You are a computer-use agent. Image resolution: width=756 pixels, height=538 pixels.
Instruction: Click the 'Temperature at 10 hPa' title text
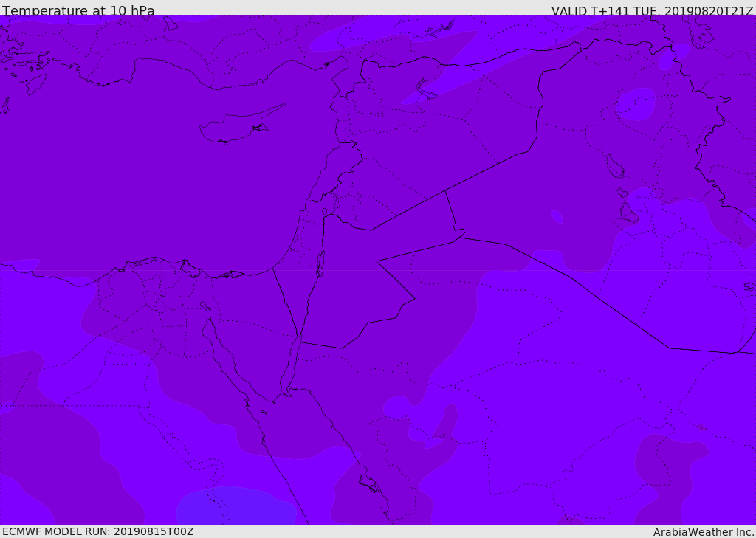78,10
